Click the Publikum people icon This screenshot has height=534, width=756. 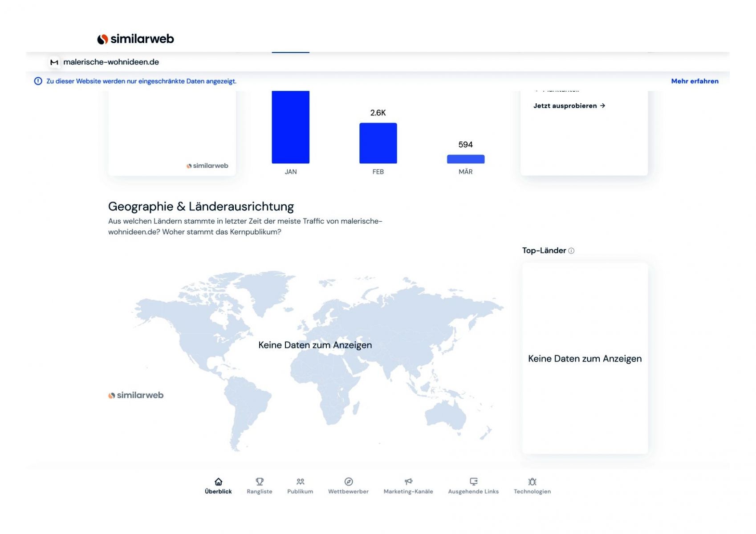pos(301,481)
